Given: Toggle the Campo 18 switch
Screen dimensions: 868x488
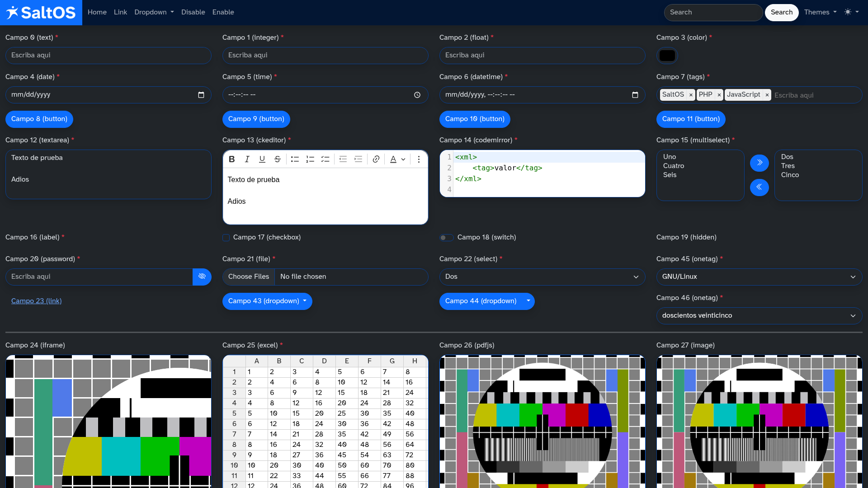Looking at the screenshot, I should click(x=446, y=238).
